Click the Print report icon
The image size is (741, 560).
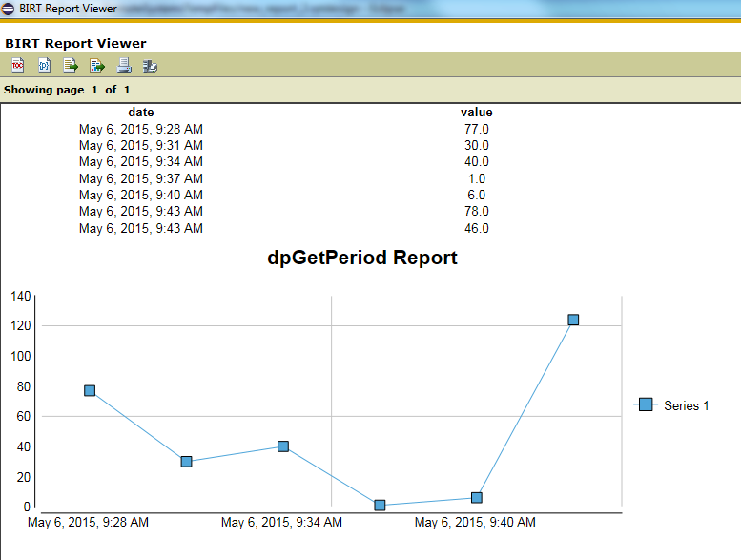pyautogui.click(x=123, y=65)
